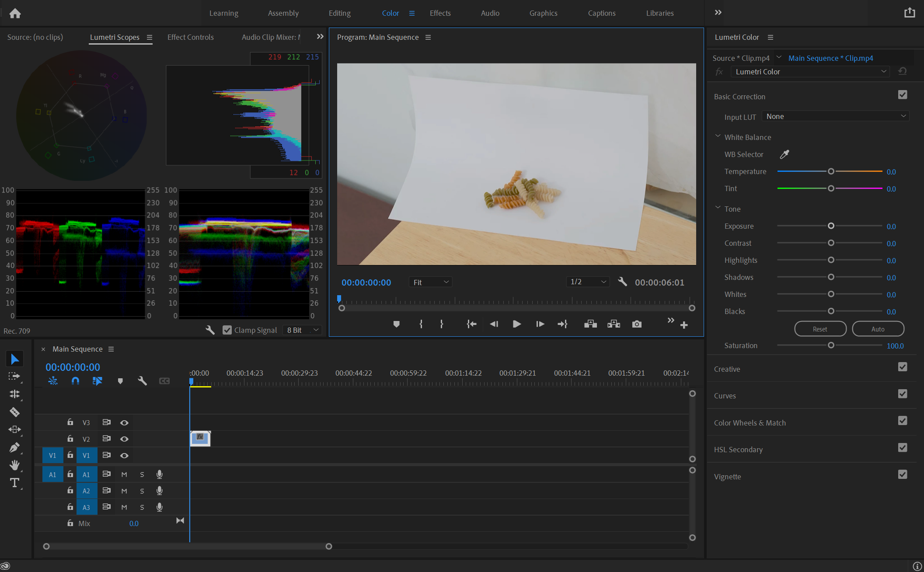Select the Track Select Forward tool
Screen dimensions: 924x572
point(15,376)
